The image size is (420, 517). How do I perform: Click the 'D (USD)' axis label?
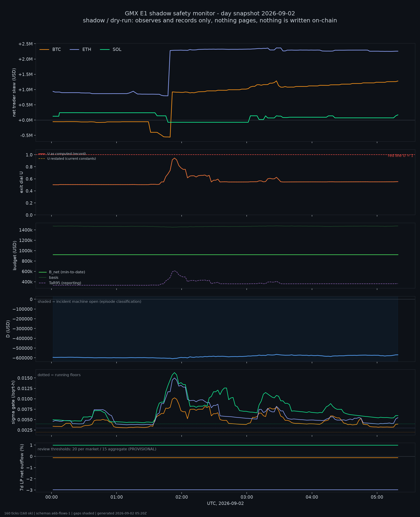tap(8, 329)
